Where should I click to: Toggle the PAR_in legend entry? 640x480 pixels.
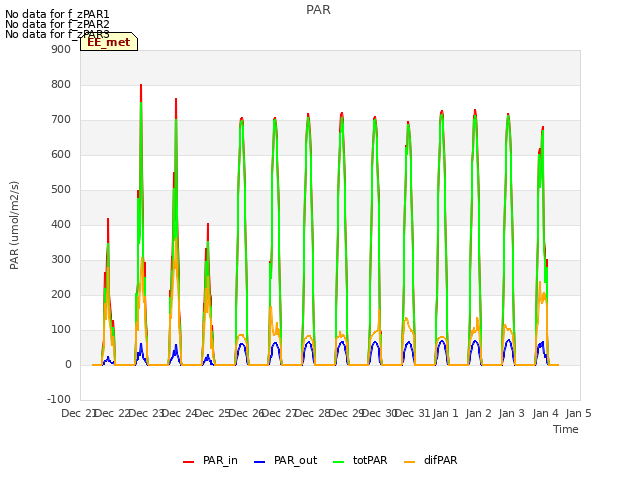(x=210, y=460)
